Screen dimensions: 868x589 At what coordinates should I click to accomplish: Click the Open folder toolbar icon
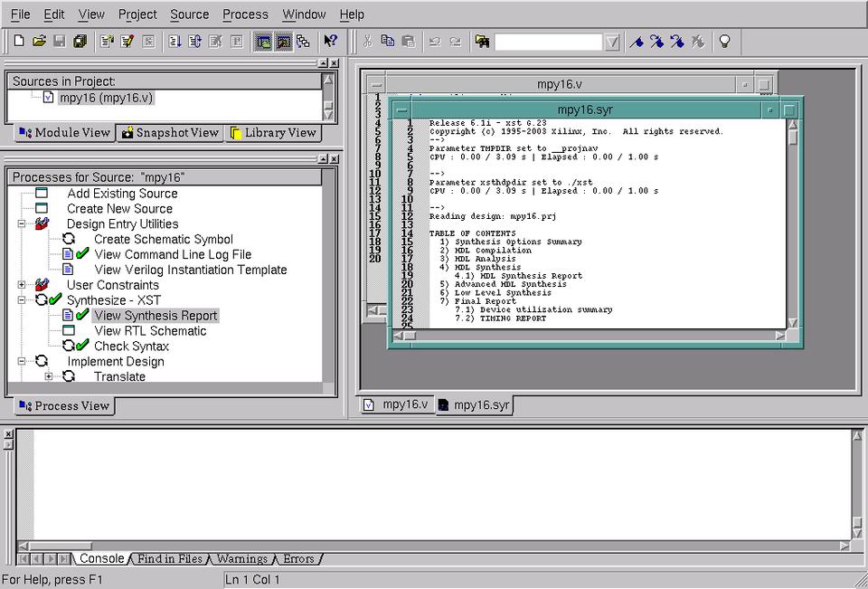39,42
